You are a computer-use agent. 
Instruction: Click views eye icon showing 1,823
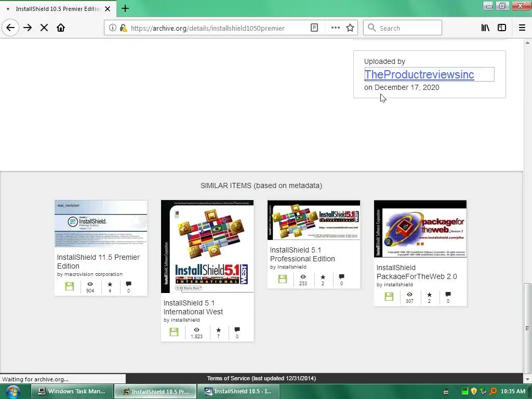coord(196,330)
